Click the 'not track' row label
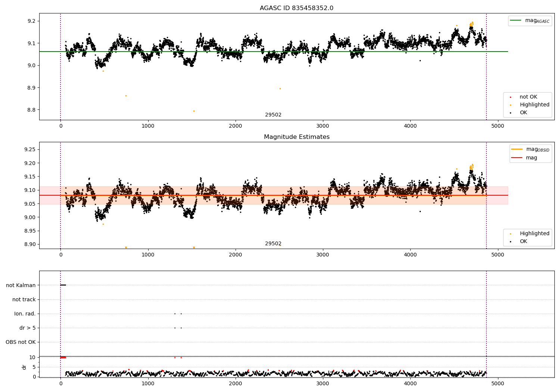Viewport: 560px width, 392px height. [x=24, y=299]
